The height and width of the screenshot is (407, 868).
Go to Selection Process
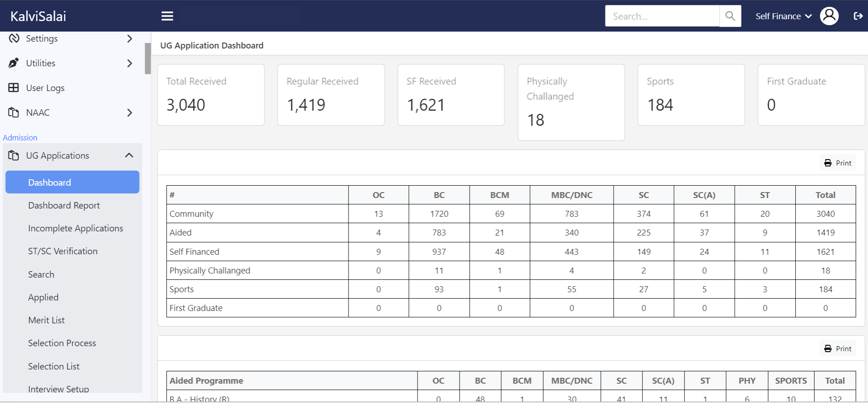tap(62, 343)
